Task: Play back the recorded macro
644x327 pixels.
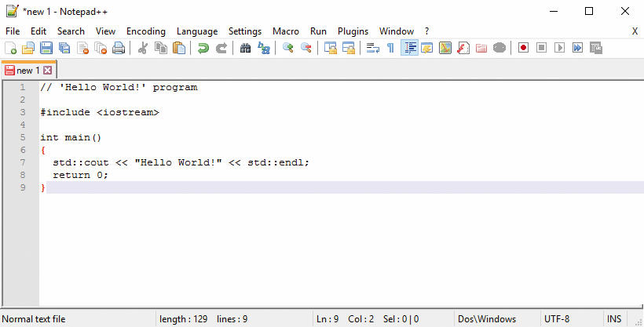Action: pyautogui.click(x=559, y=48)
